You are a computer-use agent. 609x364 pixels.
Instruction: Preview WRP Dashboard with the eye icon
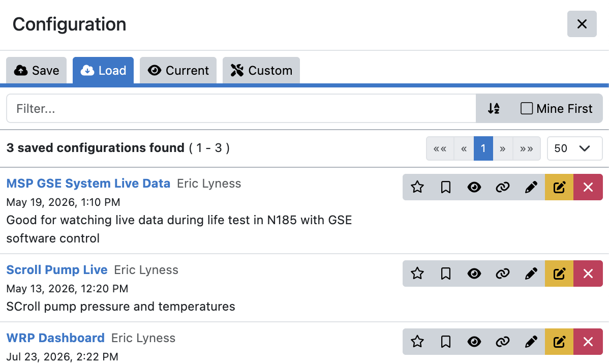474,342
